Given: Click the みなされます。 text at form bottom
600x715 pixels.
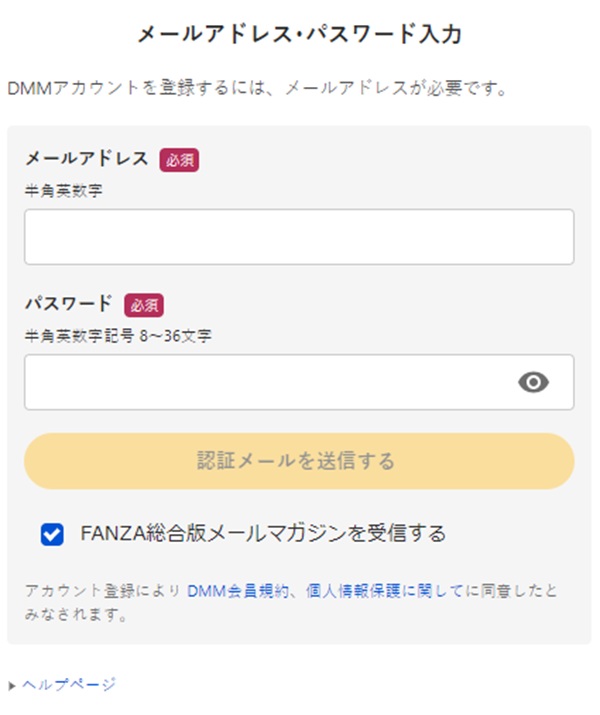Looking at the screenshot, I should (76, 615).
